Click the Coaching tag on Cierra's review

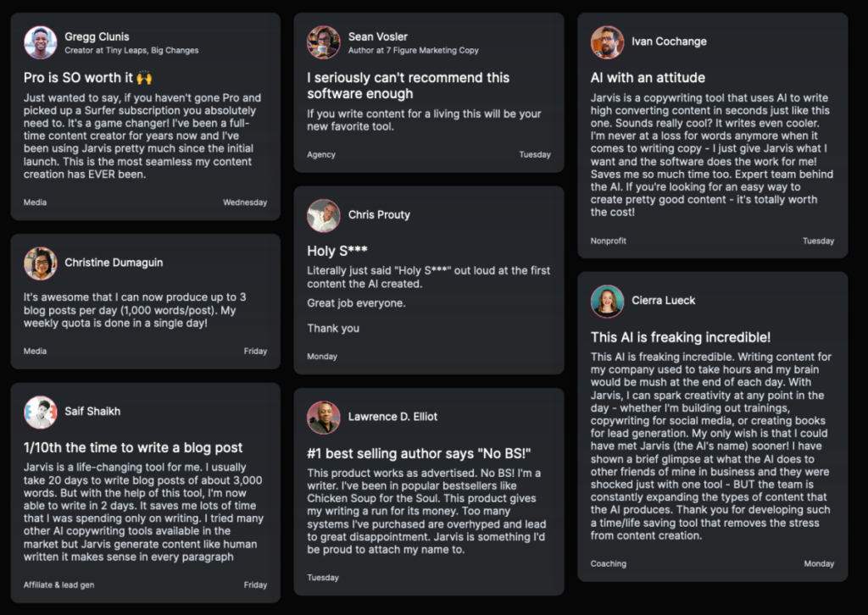[x=609, y=563]
